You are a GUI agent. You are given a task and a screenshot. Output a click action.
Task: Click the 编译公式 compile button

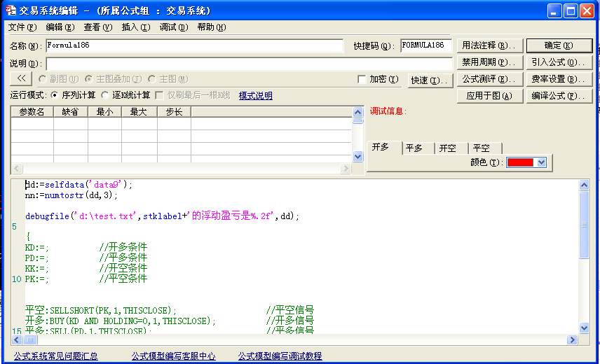(x=559, y=96)
